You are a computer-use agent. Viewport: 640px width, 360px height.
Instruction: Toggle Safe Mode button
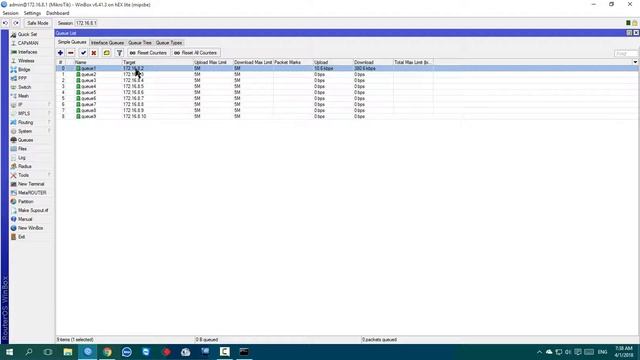click(x=38, y=23)
